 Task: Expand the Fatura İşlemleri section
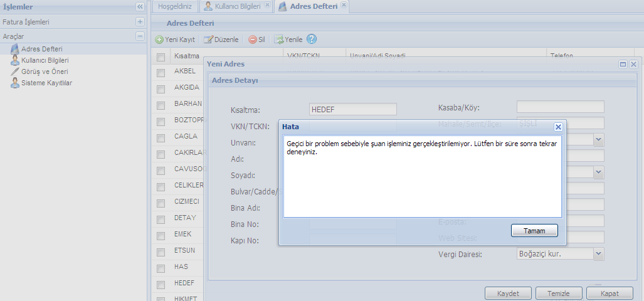coord(140,22)
